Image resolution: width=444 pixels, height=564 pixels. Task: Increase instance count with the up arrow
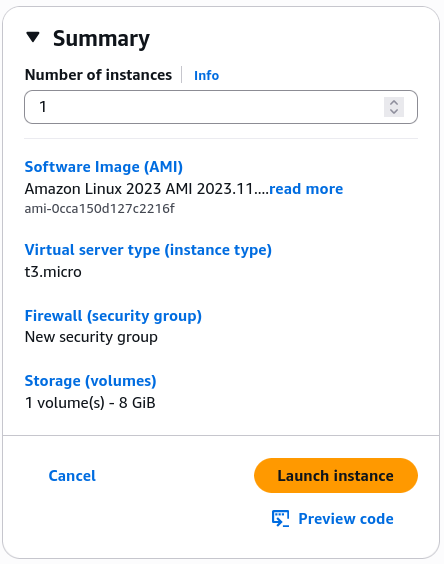pyautogui.click(x=394, y=103)
